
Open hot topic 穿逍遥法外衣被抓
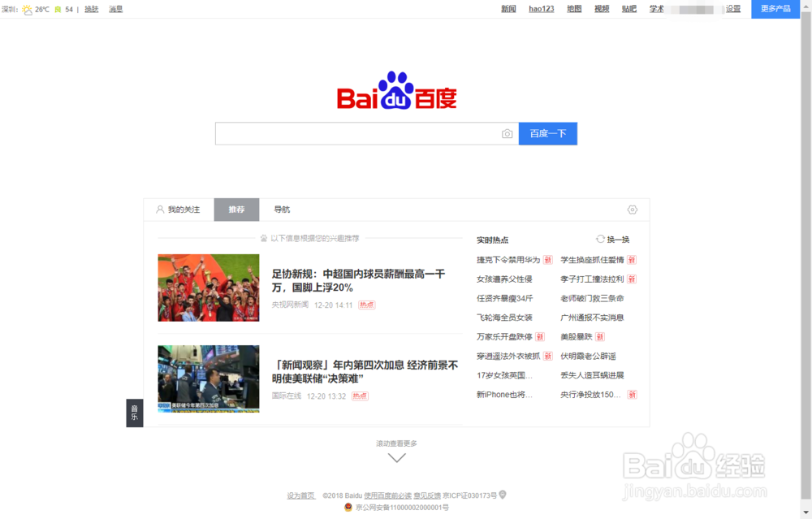508,356
